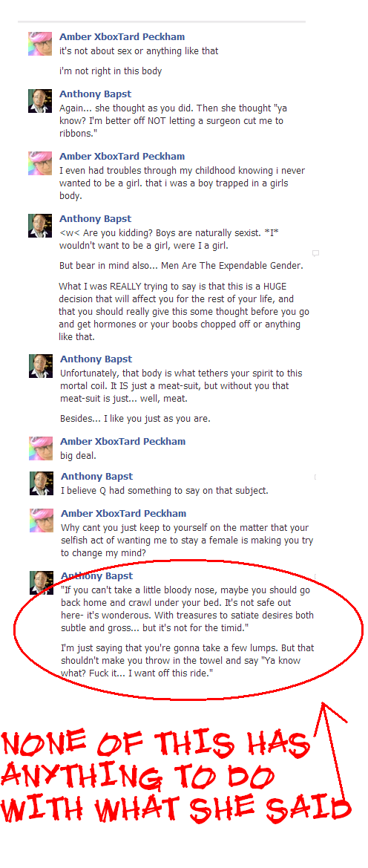Open Anthony's avatar beside the "Q had something" comment
This screenshot has width=368, height=868.
pyautogui.click(x=42, y=483)
